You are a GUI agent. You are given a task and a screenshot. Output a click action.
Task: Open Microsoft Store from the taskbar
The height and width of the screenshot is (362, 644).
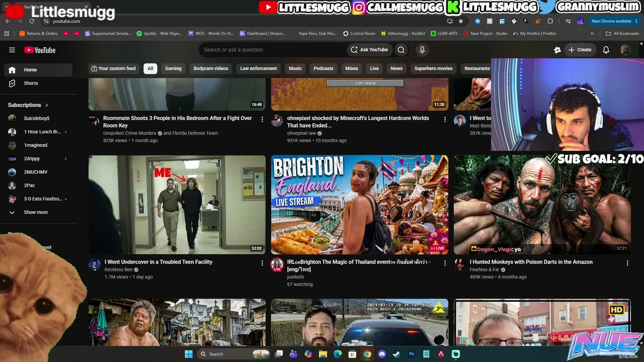352,354
